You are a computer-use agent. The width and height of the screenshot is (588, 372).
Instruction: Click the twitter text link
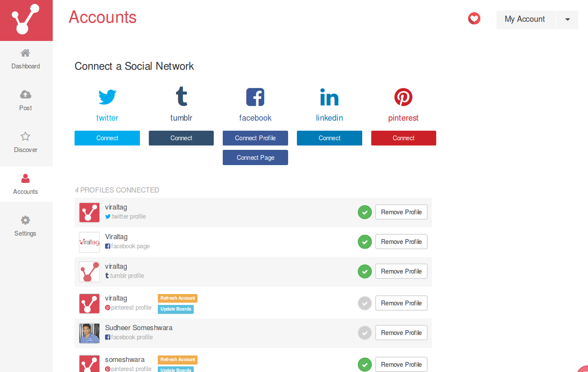pyautogui.click(x=107, y=118)
